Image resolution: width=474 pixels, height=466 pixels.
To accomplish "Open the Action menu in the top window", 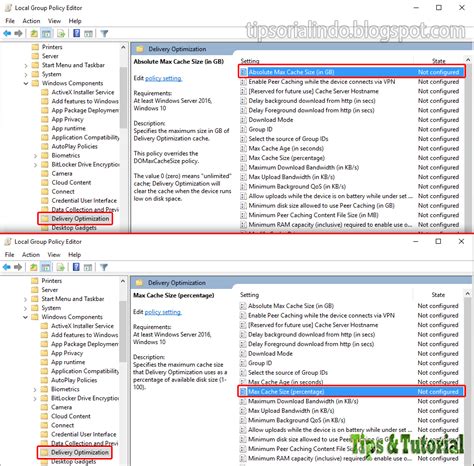I will point(31,21).
